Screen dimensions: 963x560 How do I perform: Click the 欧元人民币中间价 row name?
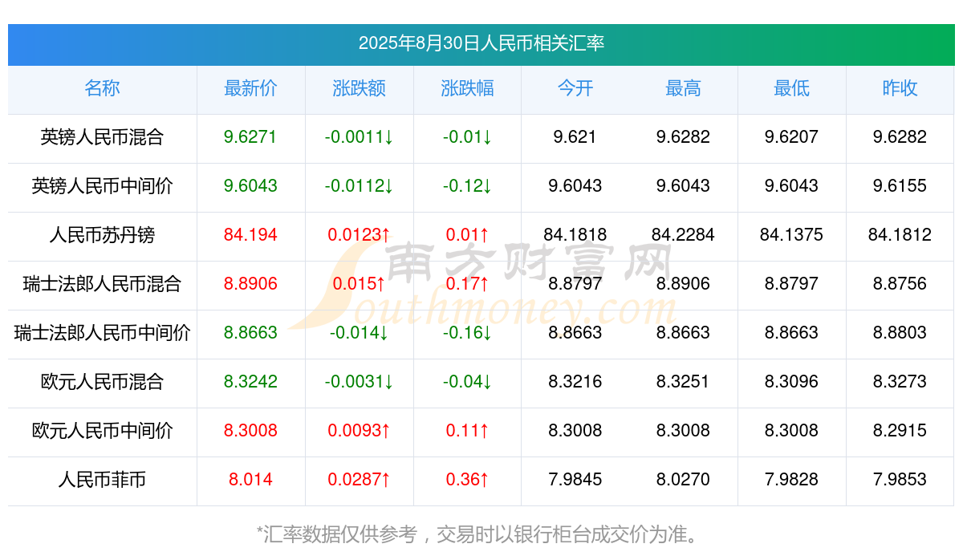pyautogui.click(x=102, y=431)
